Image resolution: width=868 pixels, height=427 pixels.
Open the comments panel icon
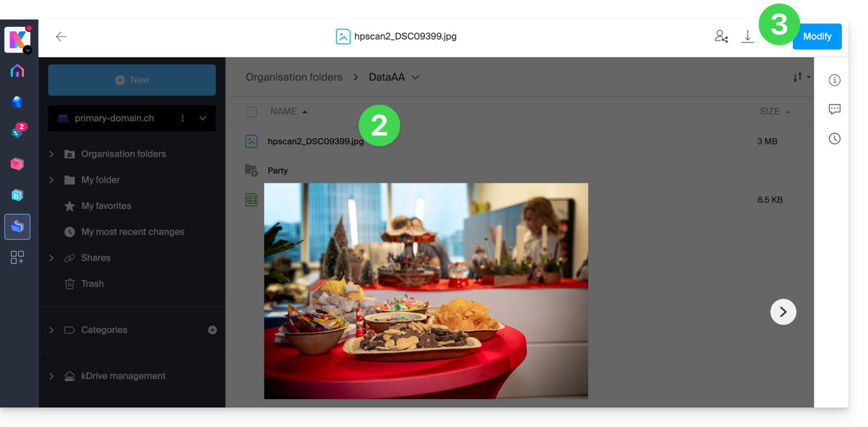click(835, 109)
